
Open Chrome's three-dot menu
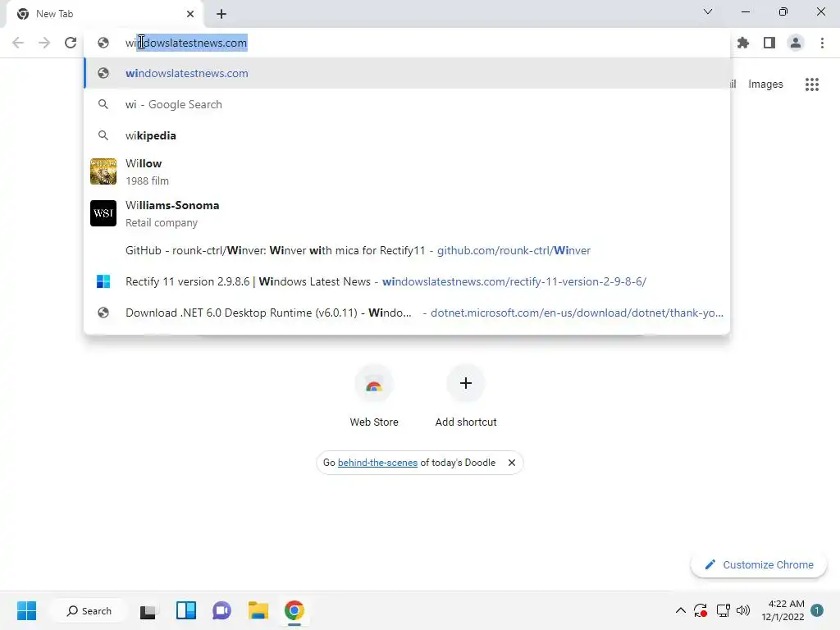point(822,43)
